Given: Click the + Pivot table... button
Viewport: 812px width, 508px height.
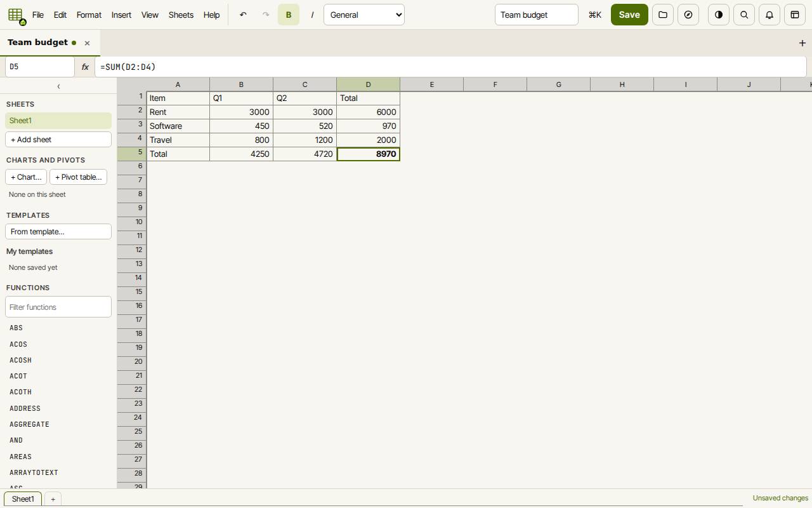Looking at the screenshot, I should 78,177.
